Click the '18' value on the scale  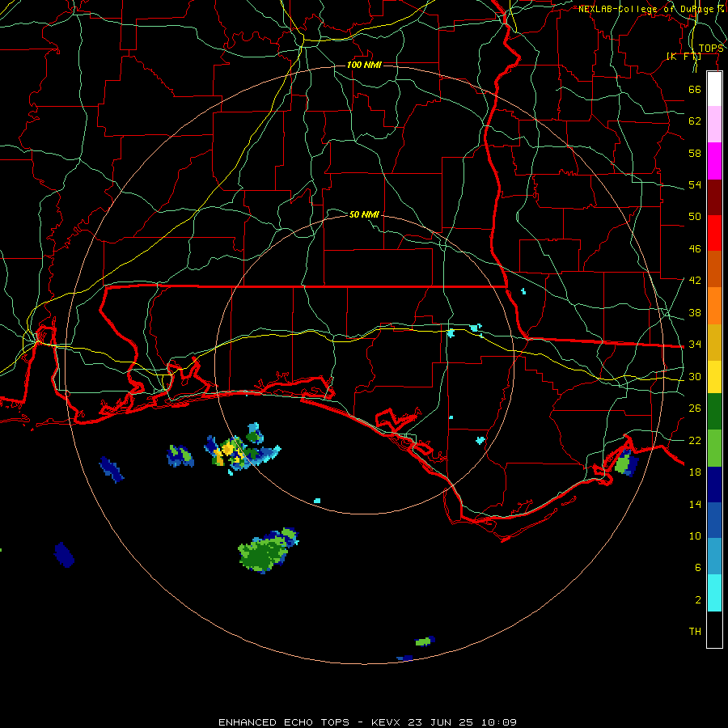coord(695,472)
